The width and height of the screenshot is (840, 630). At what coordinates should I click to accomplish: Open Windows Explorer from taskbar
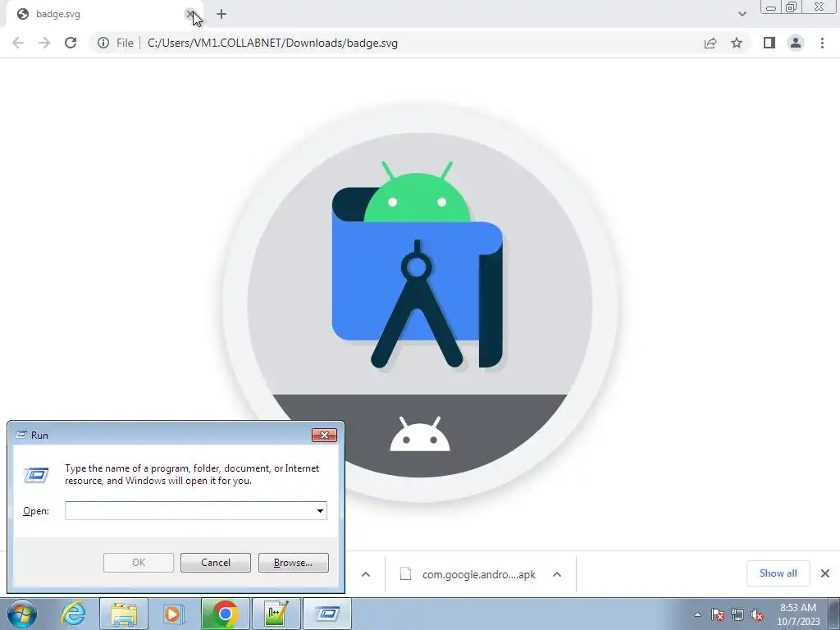pyautogui.click(x=123, y=614)
